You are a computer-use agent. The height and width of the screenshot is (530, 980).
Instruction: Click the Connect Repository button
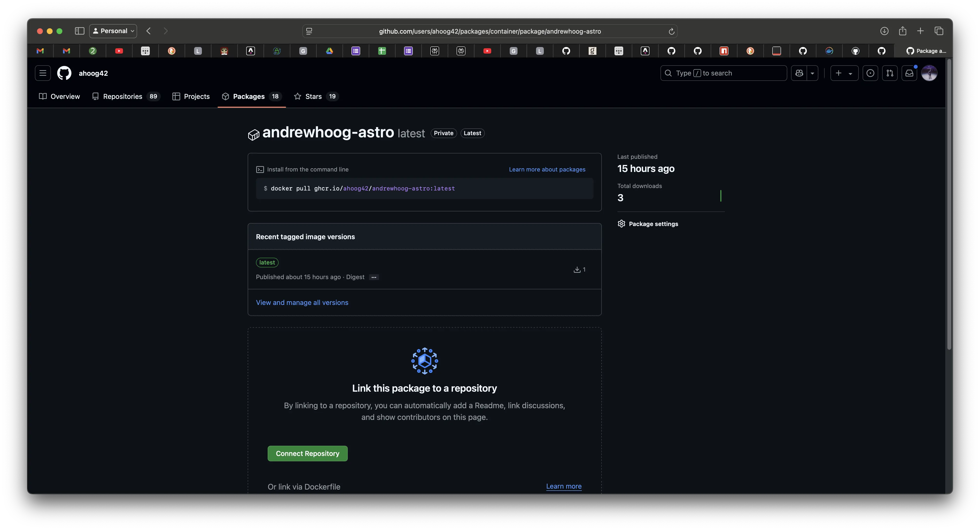coord(307,453)
